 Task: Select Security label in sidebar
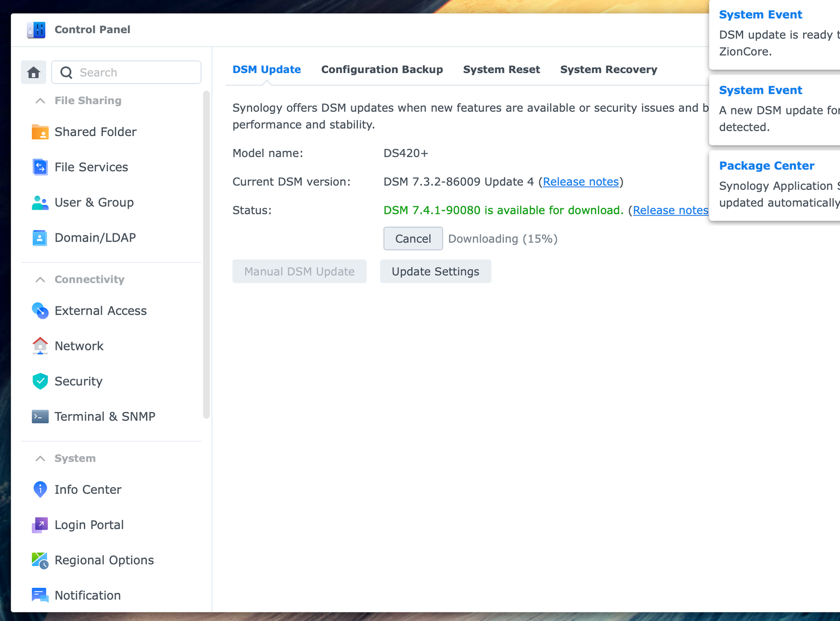(x=78, y=381)
